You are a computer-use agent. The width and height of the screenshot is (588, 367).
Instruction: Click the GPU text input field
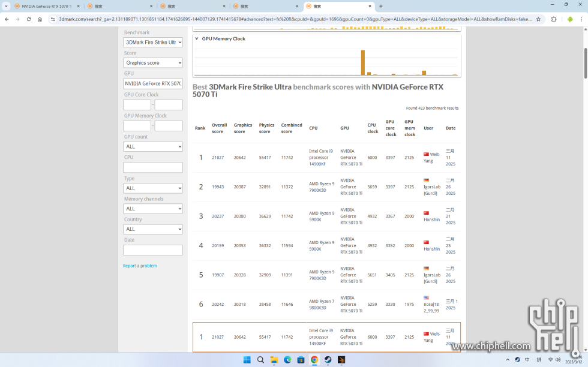tap(153, 83)
